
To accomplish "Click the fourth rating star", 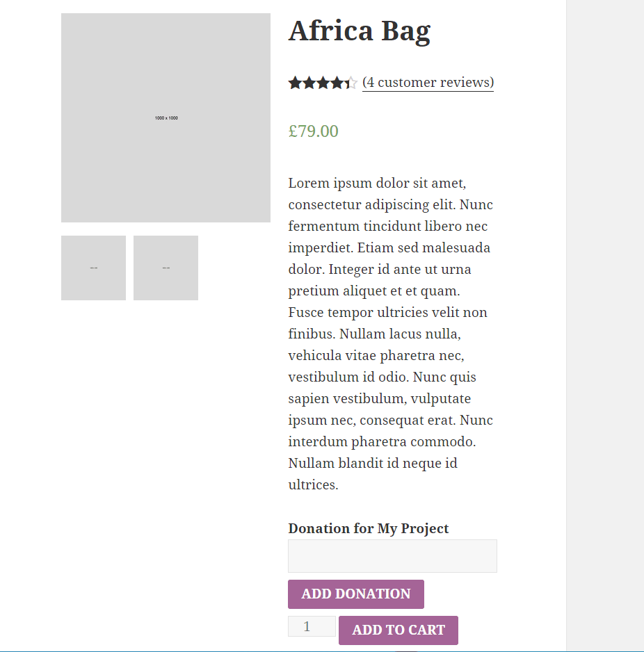I will tap(337, 83).
